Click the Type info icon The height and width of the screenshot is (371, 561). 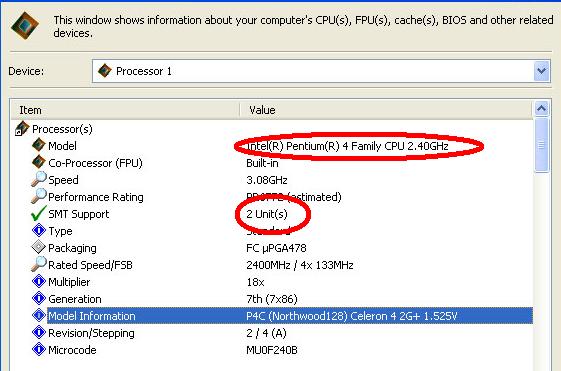click(x=39, y=230)
